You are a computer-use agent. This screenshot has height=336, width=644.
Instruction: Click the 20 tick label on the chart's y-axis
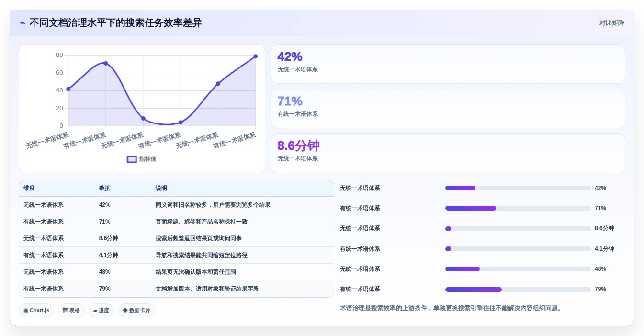point(59,108)
